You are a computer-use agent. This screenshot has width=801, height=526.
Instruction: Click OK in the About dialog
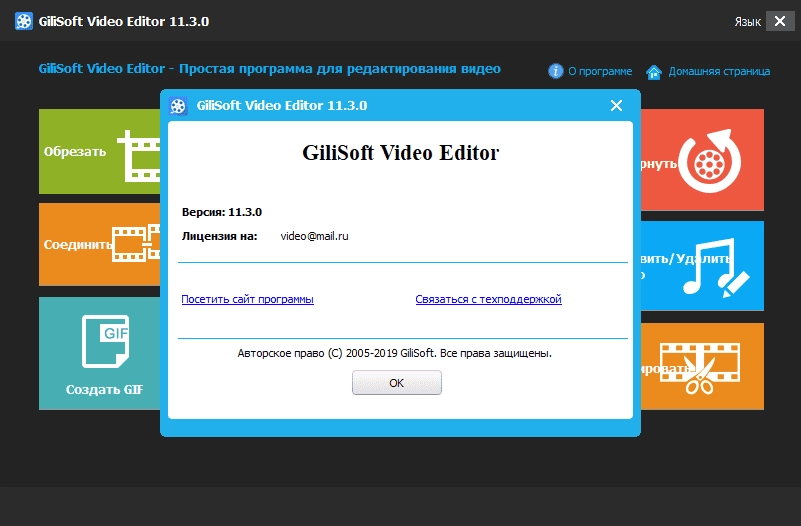[x=396, y=382]
